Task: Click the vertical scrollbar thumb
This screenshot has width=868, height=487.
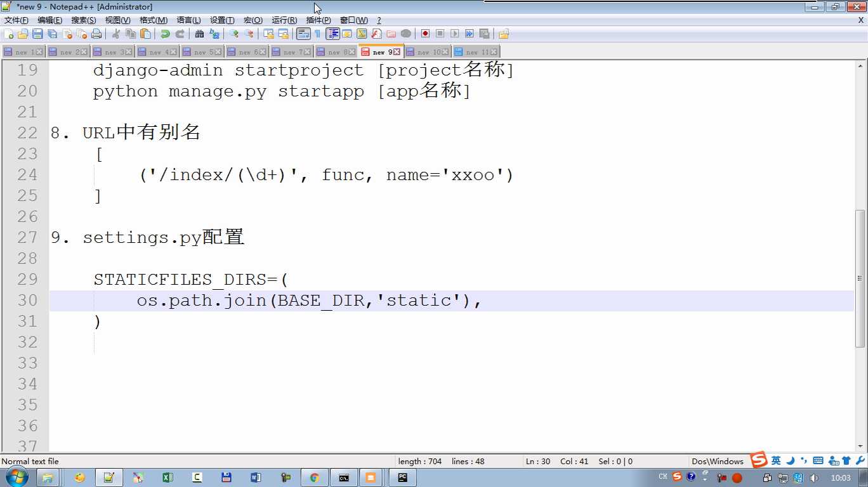Action: click(x=860, y=278)
